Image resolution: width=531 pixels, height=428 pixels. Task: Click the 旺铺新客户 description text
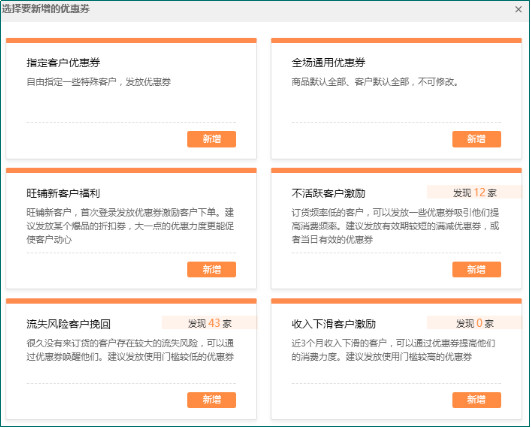(x=130, y=226)
